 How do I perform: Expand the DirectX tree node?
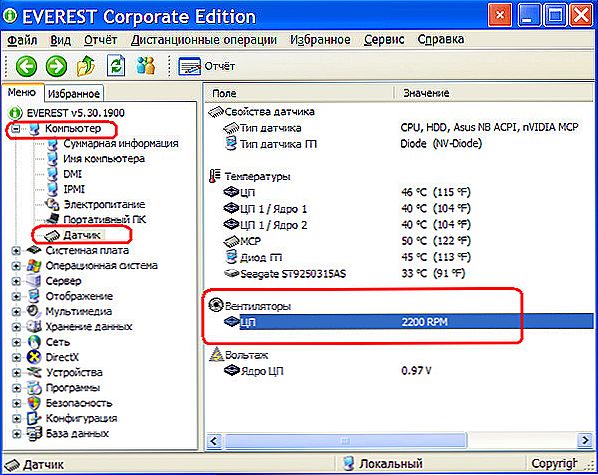coord(16,357)
